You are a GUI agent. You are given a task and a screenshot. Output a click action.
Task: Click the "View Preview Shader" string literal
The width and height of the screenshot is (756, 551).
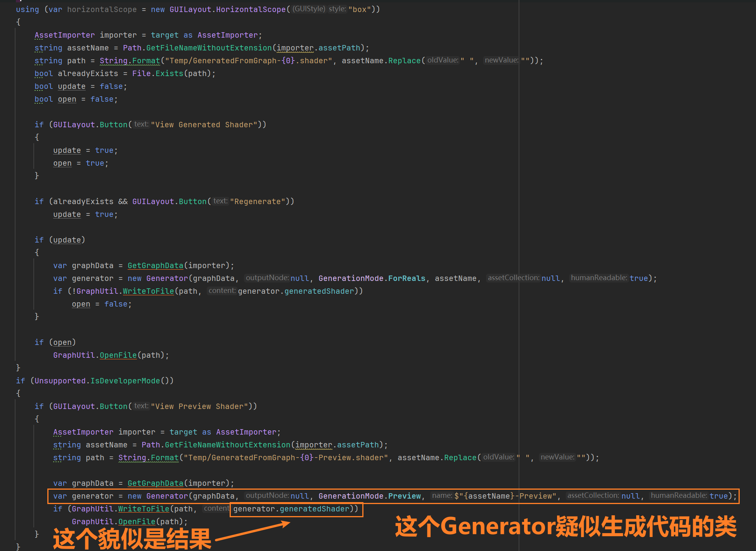coord(199,406)
